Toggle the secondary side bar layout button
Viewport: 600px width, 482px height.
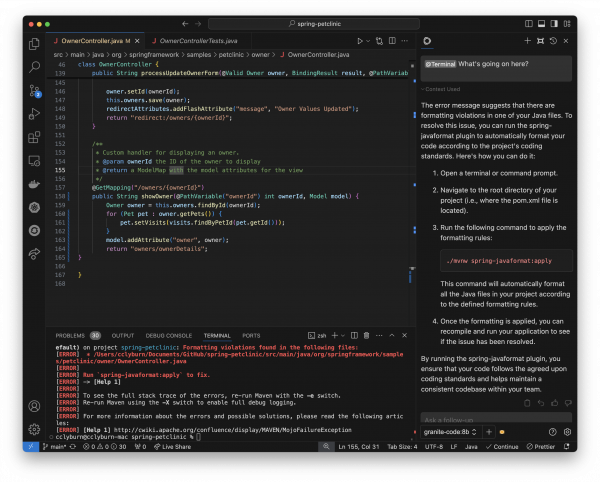point(553,21)
